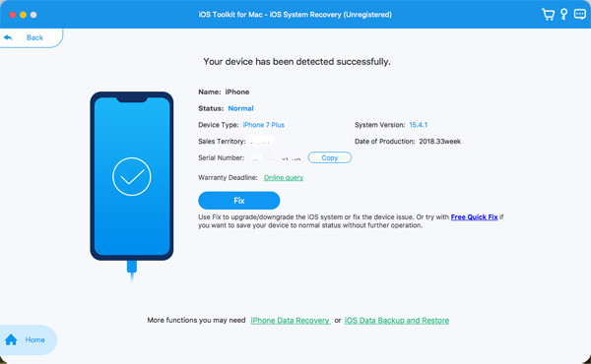
Task: Open the Online query warranty link
Action: [284, 178]
